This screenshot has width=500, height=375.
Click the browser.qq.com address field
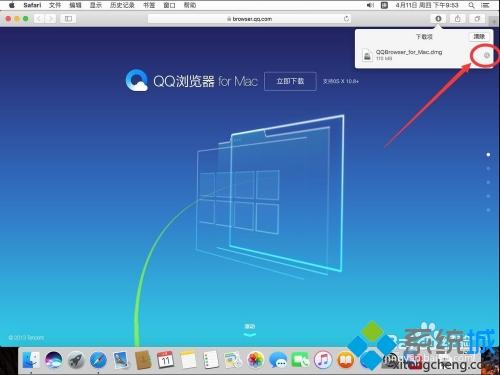(x=249, y=19)
